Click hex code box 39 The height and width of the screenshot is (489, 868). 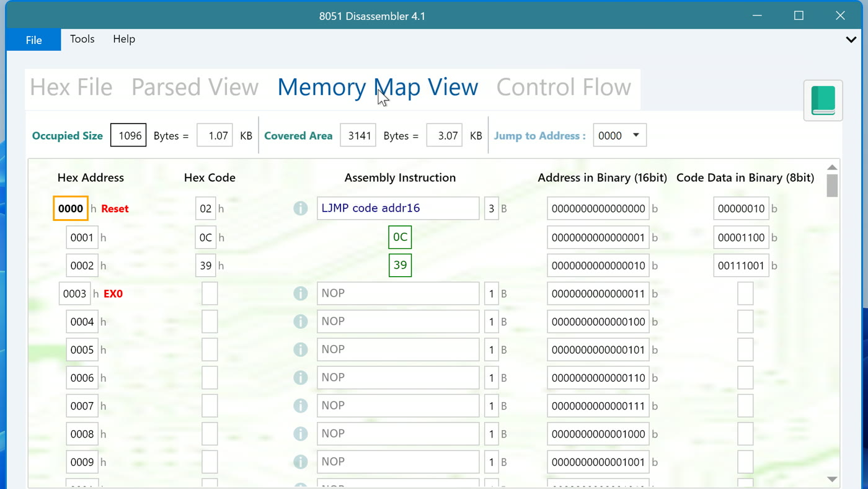coord(205,266)
